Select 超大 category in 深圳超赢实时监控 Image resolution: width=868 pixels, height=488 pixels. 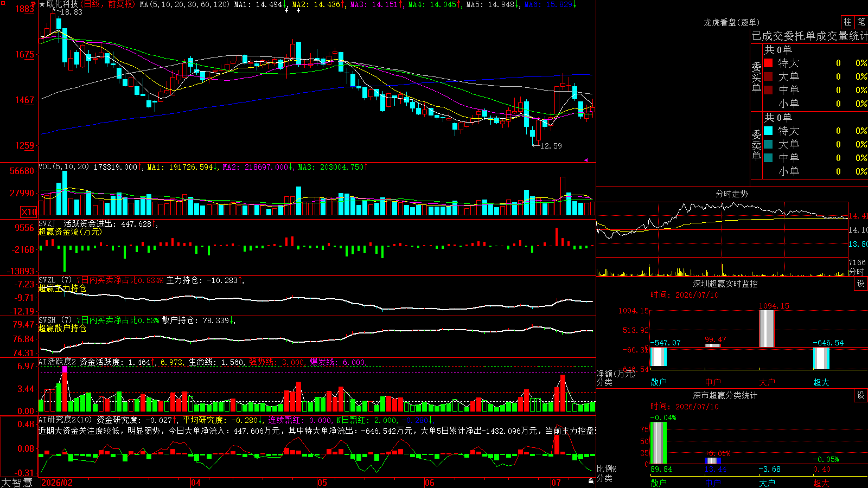[821, 382]
